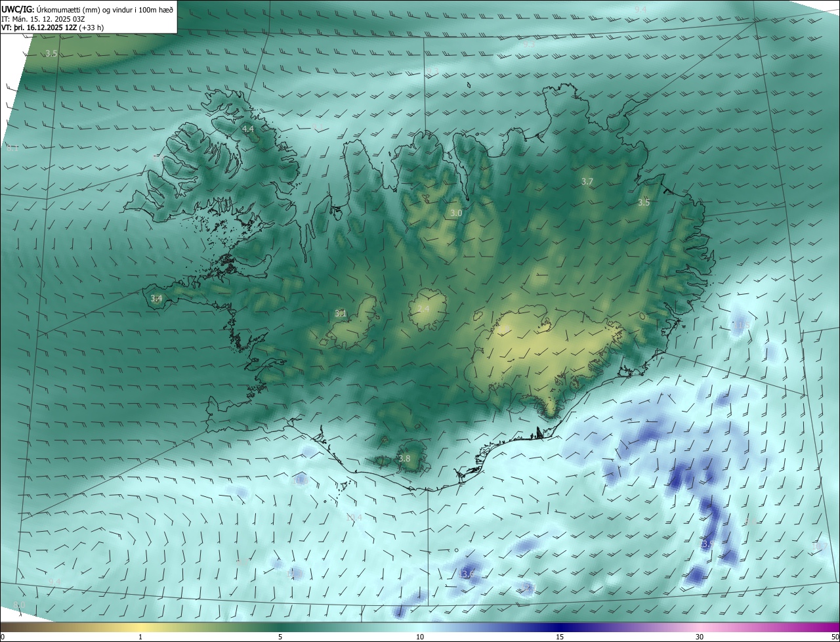840x642 pixels.
Task: Click the 3.8 value on the southern glacier
Action: coord(404,458)
